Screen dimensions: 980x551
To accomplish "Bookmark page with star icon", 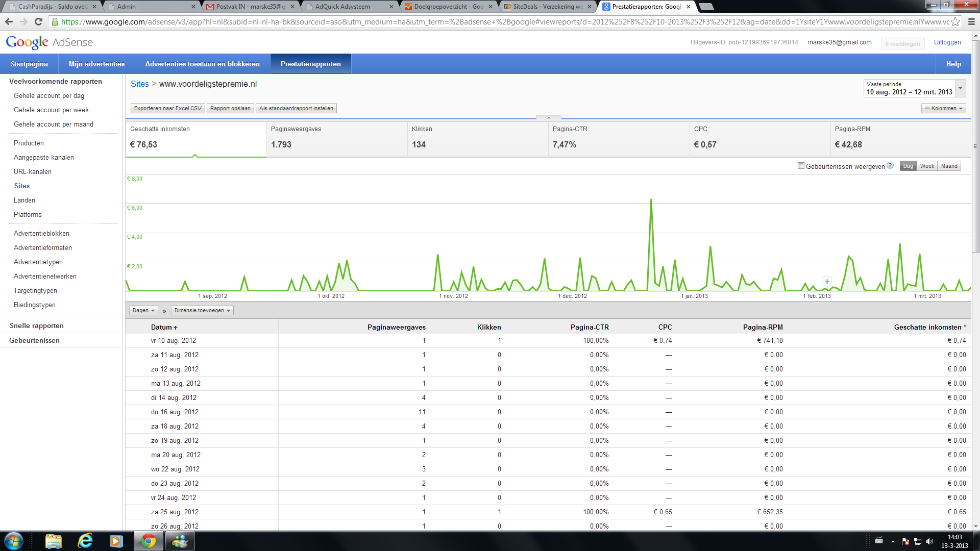I will pyautogui.click(x=955, y=21).
